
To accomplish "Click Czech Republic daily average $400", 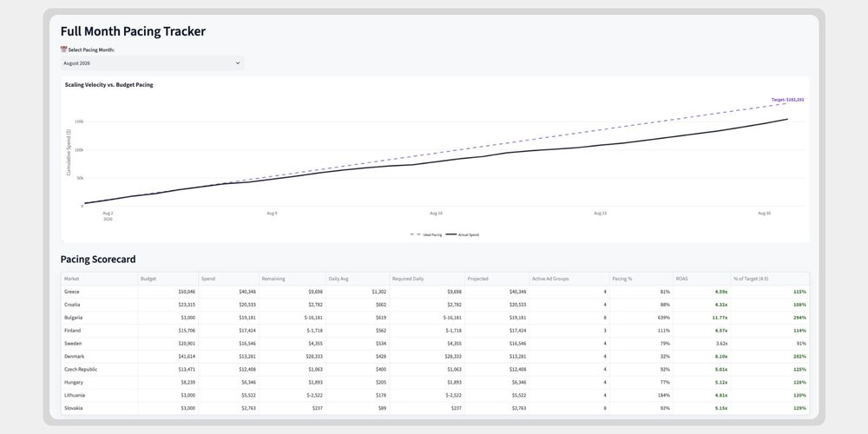I will pos(381,369).
